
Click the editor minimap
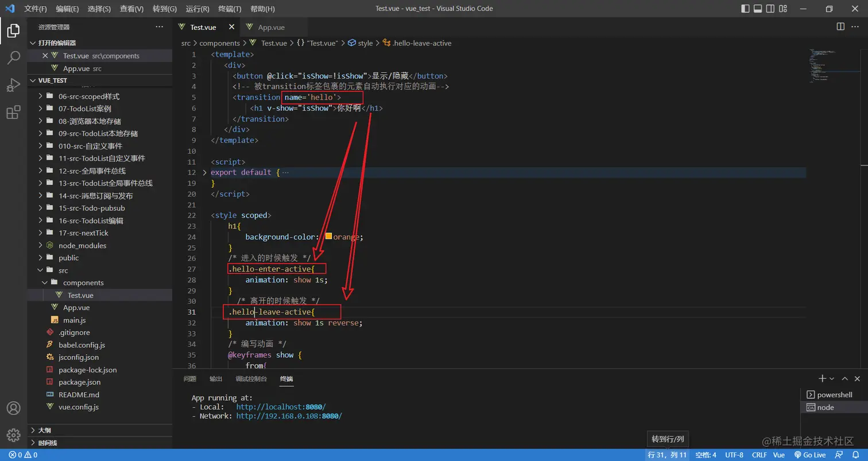[x=834, y=66]
